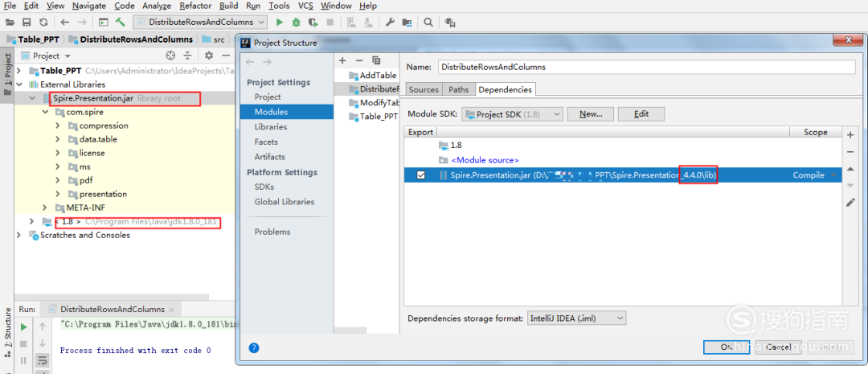Copy the selected module in Project Structure
Screen dimensions: 868x374
376,60
